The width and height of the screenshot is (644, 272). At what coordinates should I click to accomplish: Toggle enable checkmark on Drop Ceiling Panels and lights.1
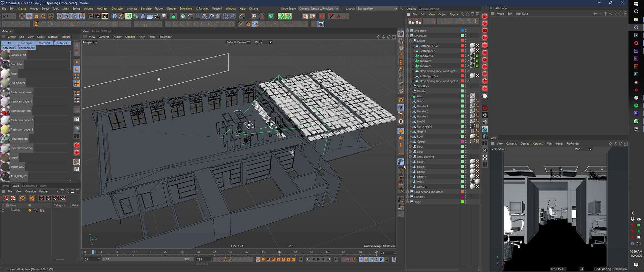pyautogui.click(x=468, y=81)
